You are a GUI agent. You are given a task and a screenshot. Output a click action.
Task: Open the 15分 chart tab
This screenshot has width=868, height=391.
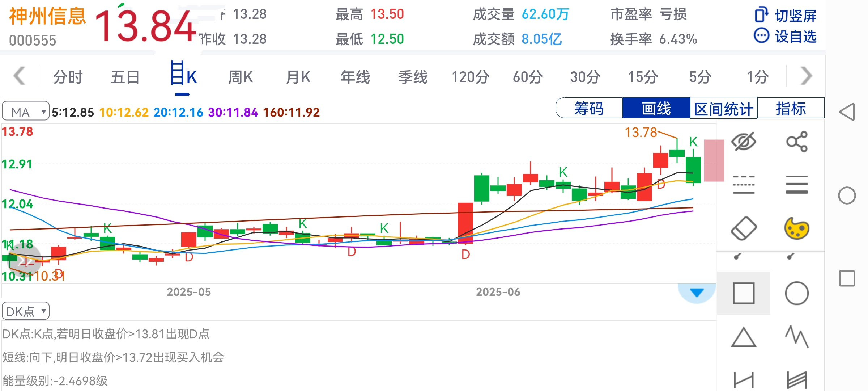(x=643, y=77)
